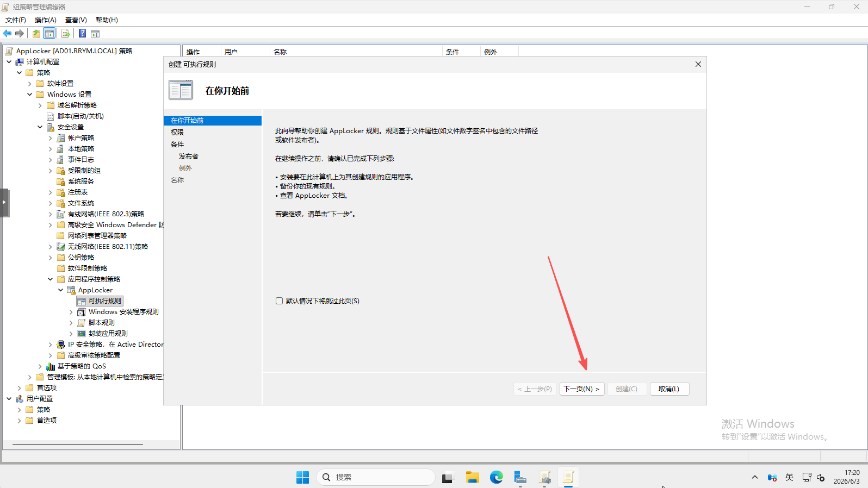Click the 有线网络(IEEE 802.3)策略 icon

pos(61,214)
